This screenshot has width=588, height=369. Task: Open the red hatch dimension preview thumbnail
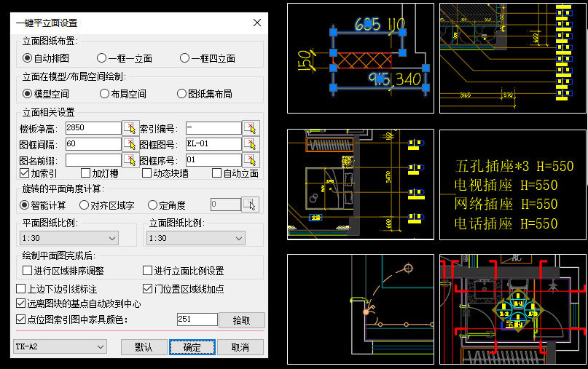click(361, 58)
